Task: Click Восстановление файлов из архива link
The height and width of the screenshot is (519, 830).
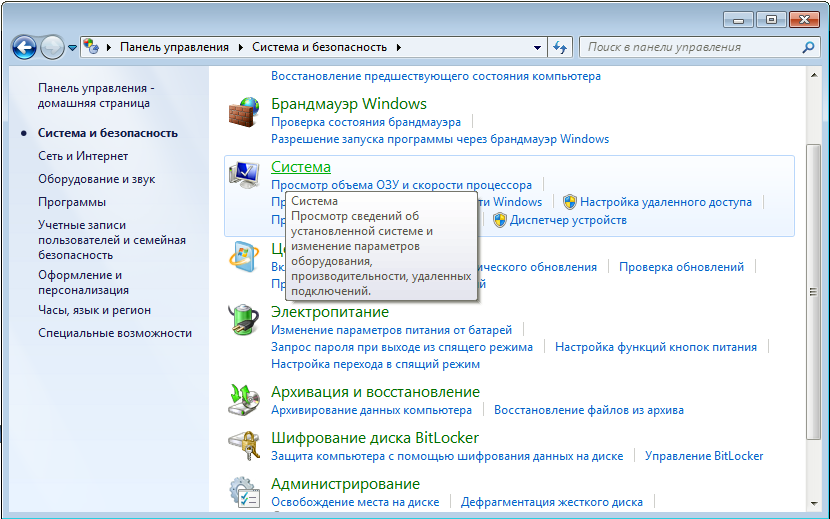Action: point(589,410)
